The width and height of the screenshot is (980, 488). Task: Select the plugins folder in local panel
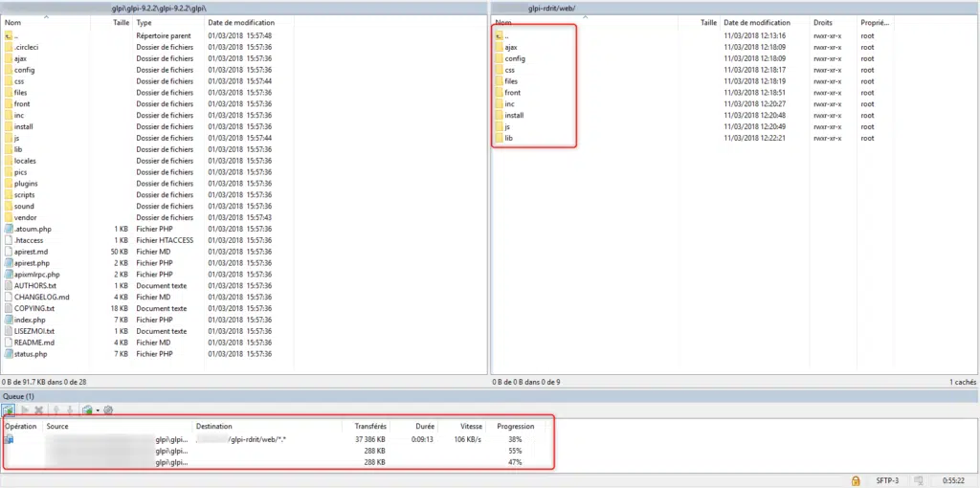26,184
